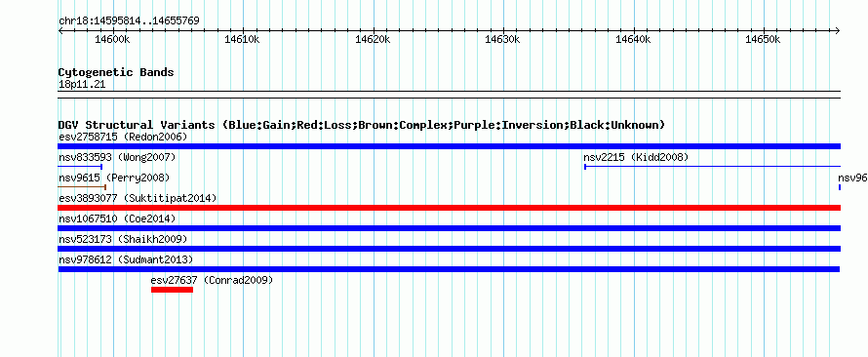Select the blue esv2758715 gain bar

coord(449,146)
